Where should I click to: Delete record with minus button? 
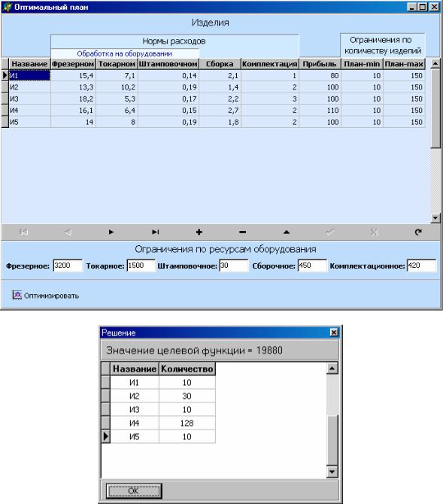tap(243, 232)
